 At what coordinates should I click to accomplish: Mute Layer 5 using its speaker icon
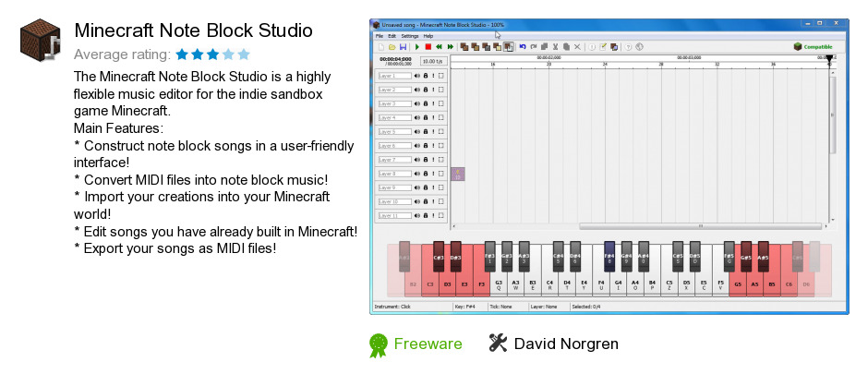click(x=416, y=132)
